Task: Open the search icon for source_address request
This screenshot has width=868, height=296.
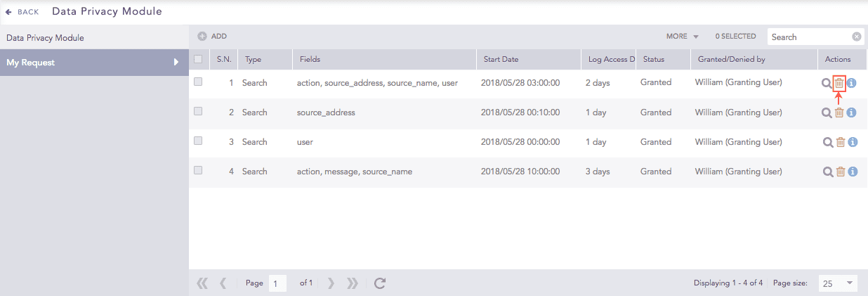Action: pos(827,112)
